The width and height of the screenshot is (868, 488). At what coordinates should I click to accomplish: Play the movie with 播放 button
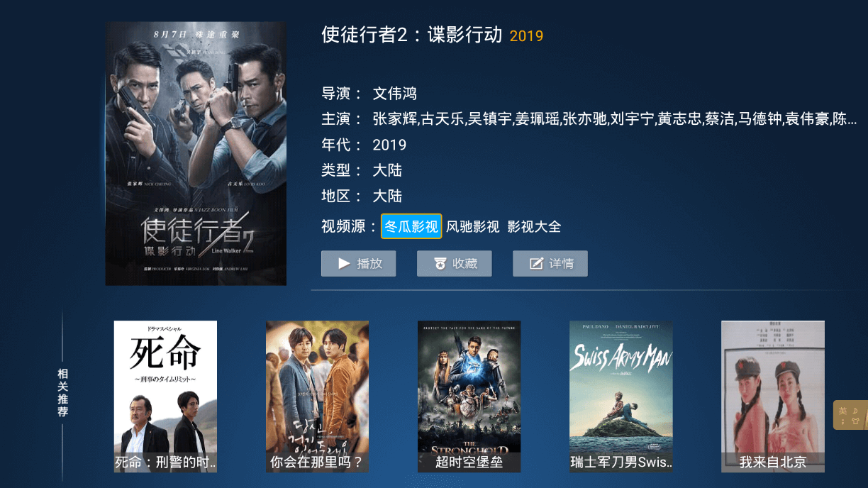(x=359, y=264)
